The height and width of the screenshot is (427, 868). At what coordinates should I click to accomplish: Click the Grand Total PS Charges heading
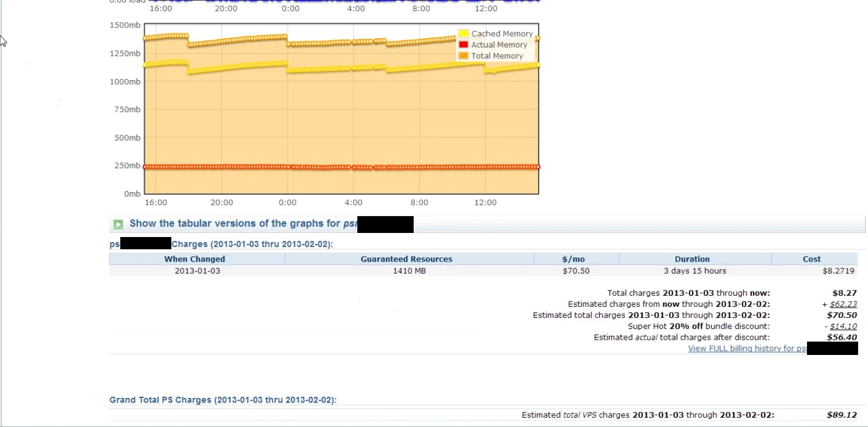pyautogui.click(x=223, y=400)
